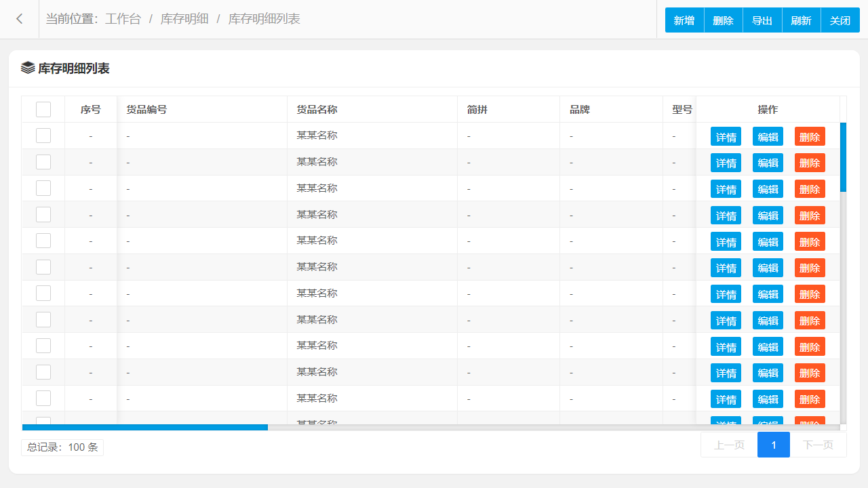This screenshot has height=488, width=868.
Task: Go back using the left chevron icon
Action: (x=19, y=19)
